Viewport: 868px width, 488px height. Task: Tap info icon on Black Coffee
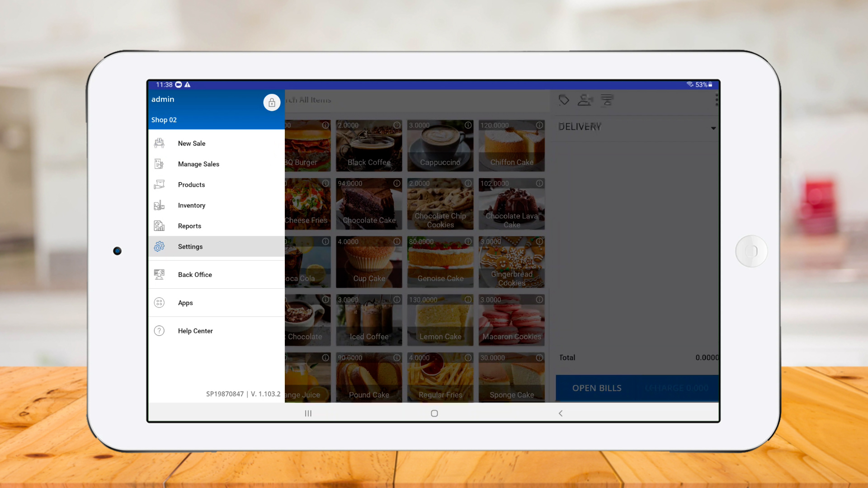(x=397, y=125)
